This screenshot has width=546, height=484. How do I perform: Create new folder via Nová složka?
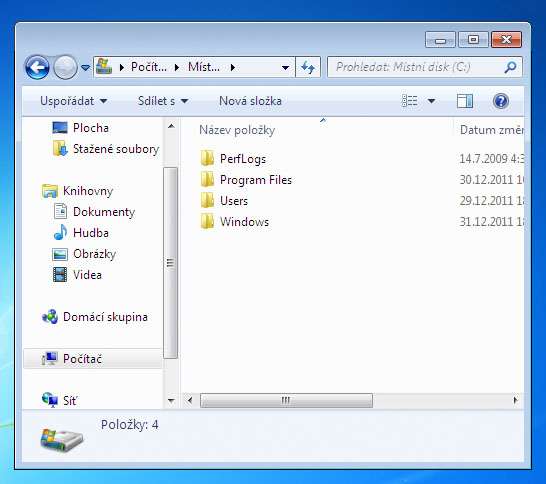pyautogui.click(x=250, y=101)
